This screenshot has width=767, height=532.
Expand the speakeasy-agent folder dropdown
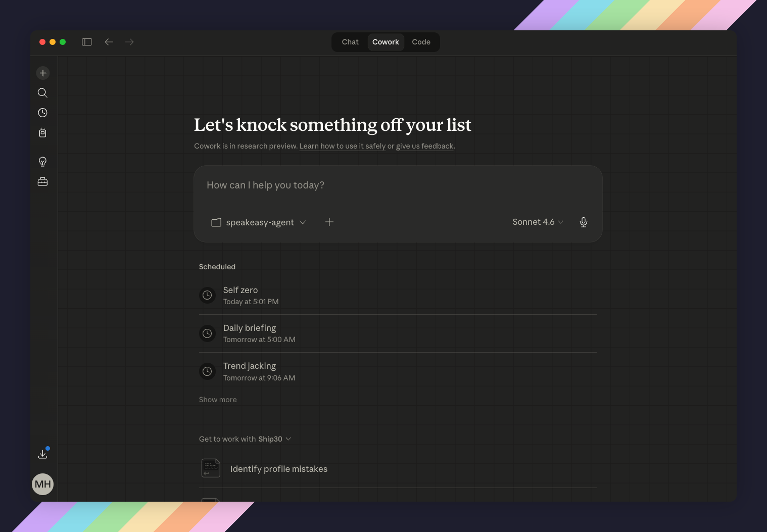click(259, 222)
